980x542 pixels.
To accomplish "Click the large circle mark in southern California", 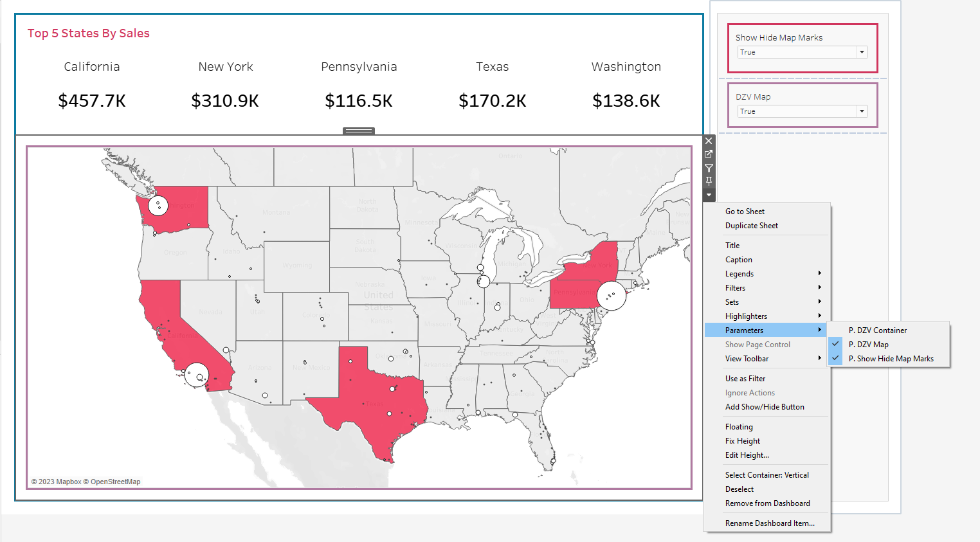I will tap(197, 375).
